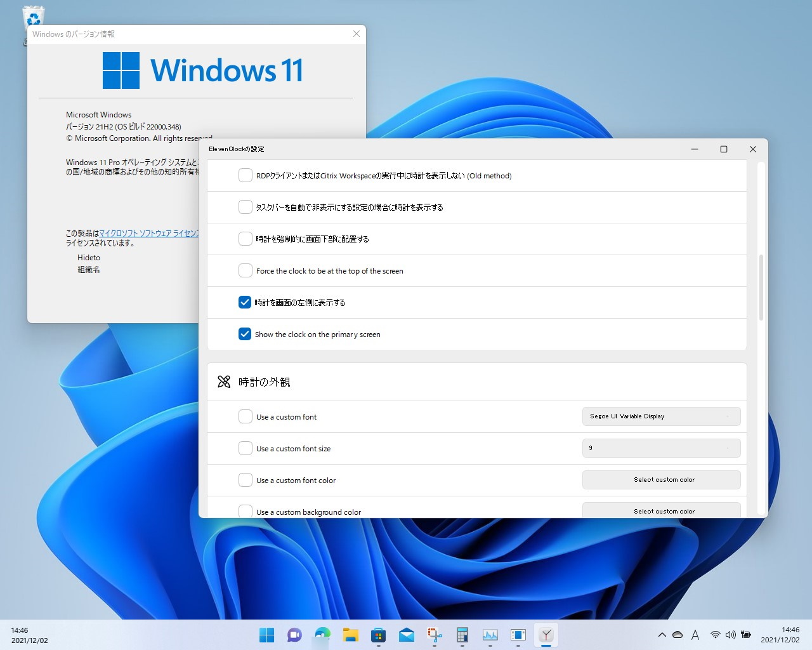
Task: Click the Windows 11 logo in the version dialog
Action: (202, 70)
